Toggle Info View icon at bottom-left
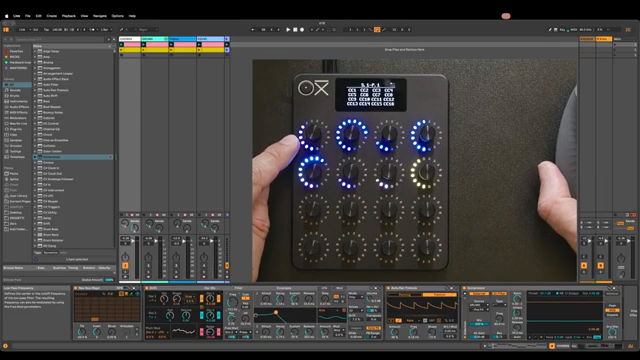Image resolution: width=640 pixels, height=360 pixels. [5, 346]
